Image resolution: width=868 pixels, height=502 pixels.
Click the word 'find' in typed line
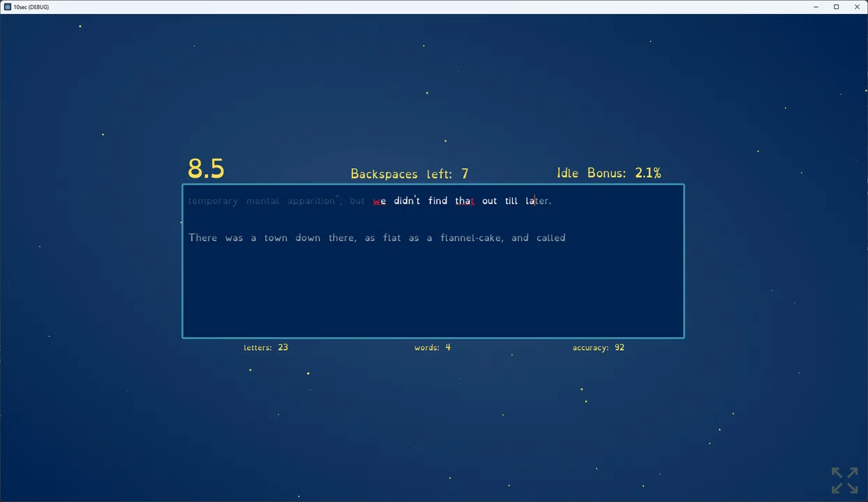tap(437, 201)
